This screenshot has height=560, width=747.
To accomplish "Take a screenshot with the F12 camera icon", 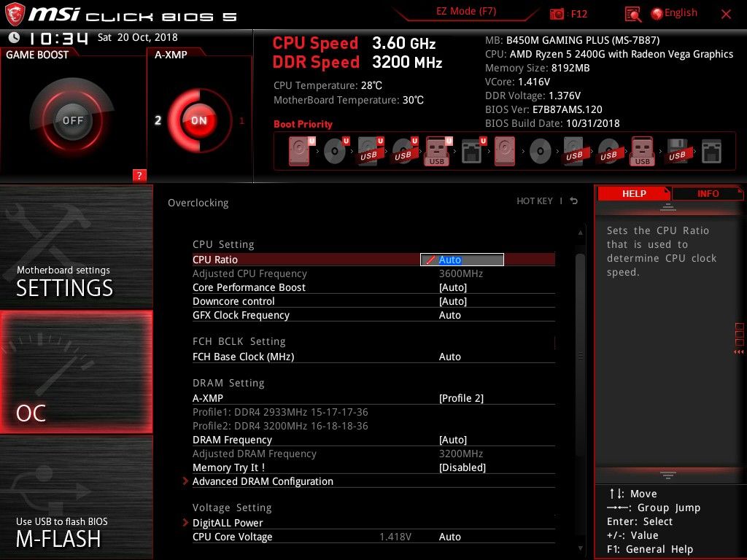I will tap(557, 14).
